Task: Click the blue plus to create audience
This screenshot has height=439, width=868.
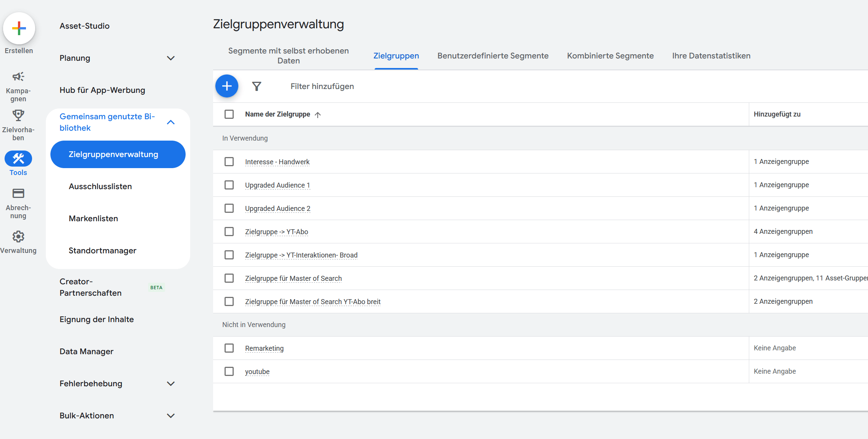Action: (226, 86)
